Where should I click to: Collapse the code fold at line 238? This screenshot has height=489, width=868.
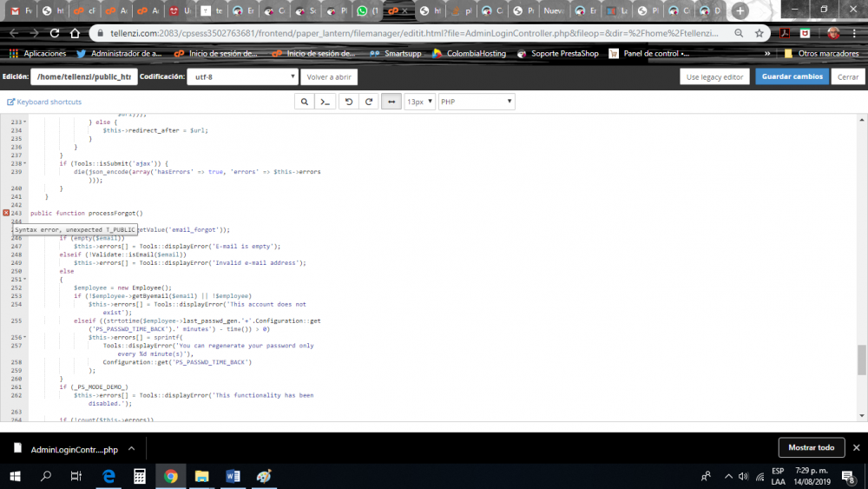point(25,163)
